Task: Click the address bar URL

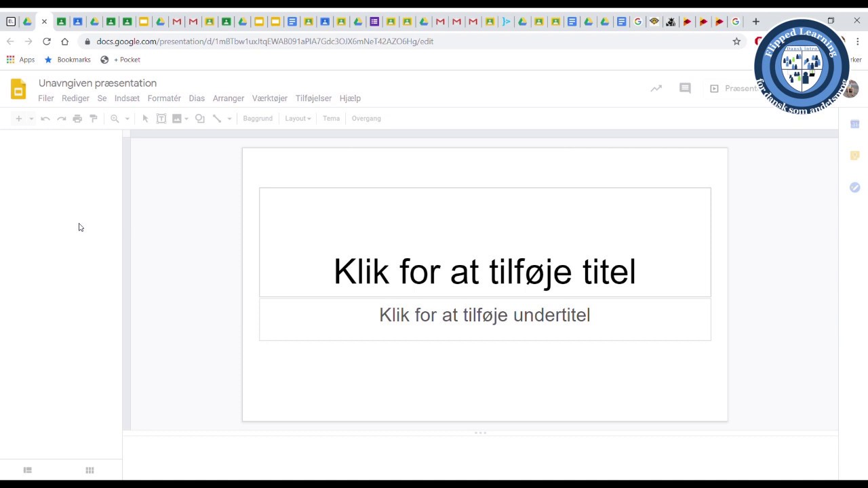Action: [264, 41]
